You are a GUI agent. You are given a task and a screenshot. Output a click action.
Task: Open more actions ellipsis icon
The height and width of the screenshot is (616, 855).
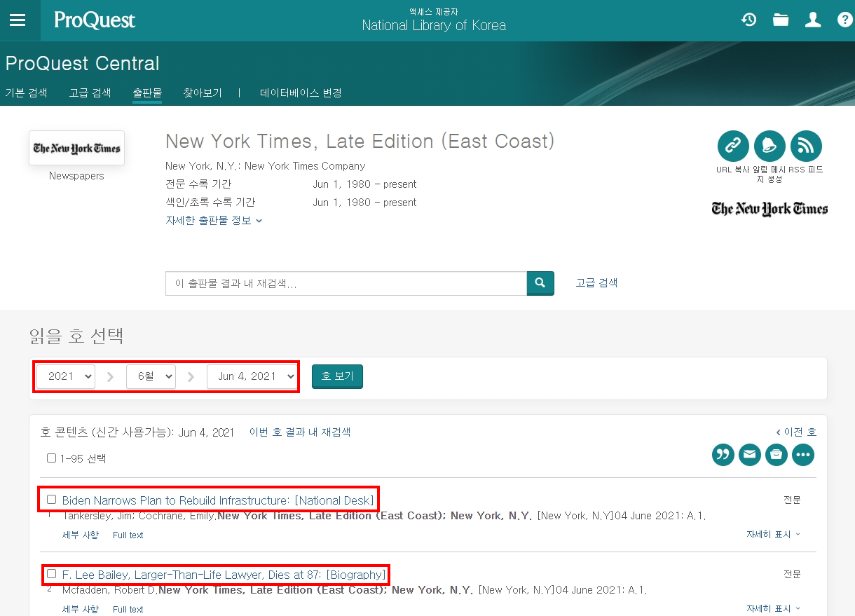click(803, 454)
